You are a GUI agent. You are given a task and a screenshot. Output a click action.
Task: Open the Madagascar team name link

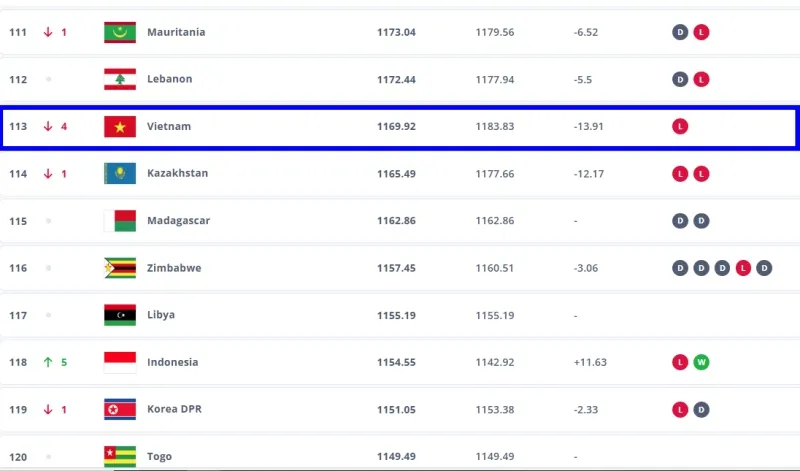tap(178, 220)
